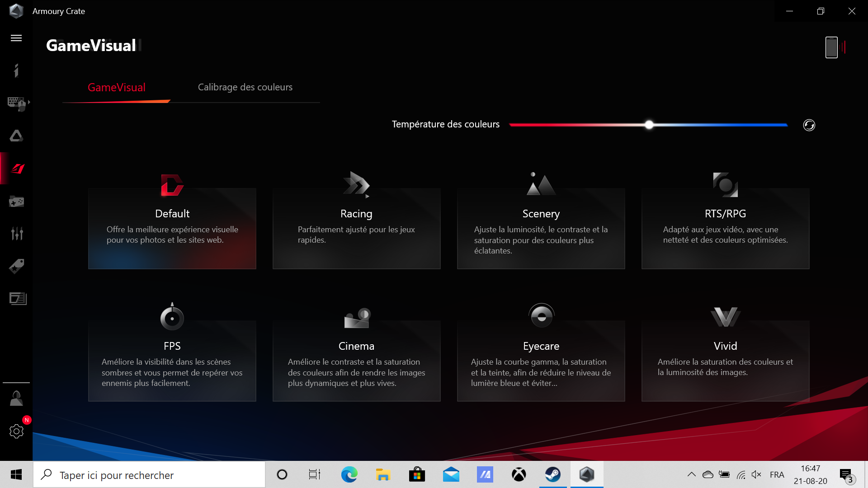Image resolution: width=868 pixels, height=488 pixels.
Task: Click the Cinema mode icon
Action: point(357,318)
